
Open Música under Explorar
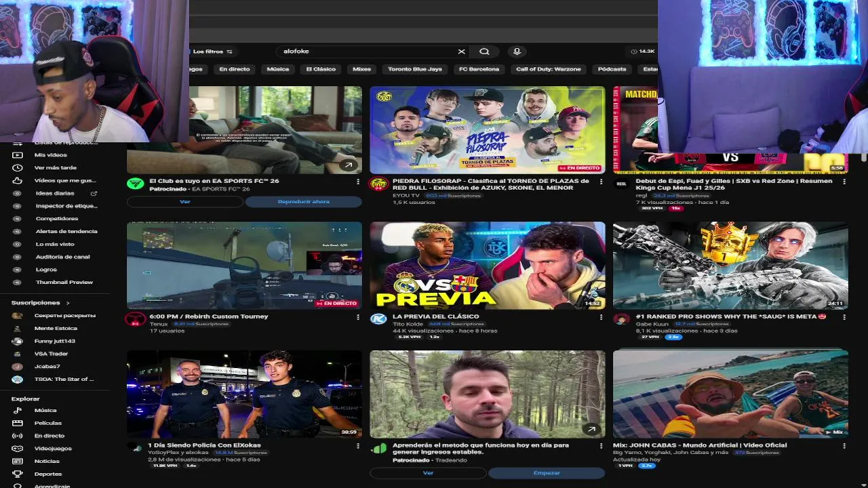(45, 410)
